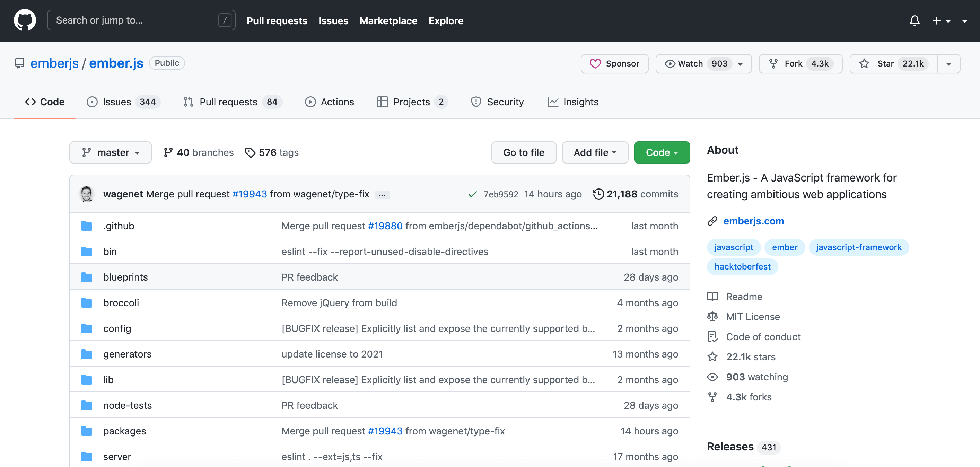980x467 pixels.
Task: Click the Sponsor heart button
Action: click(x=614, y=63)
